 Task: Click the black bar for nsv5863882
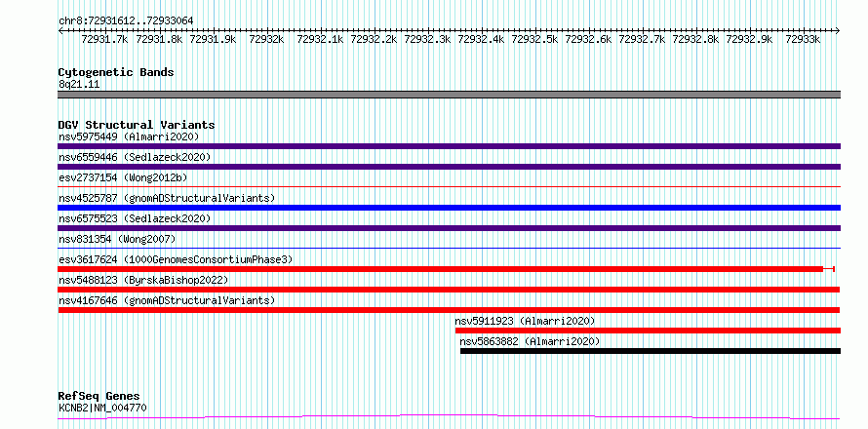pos(651,351)
